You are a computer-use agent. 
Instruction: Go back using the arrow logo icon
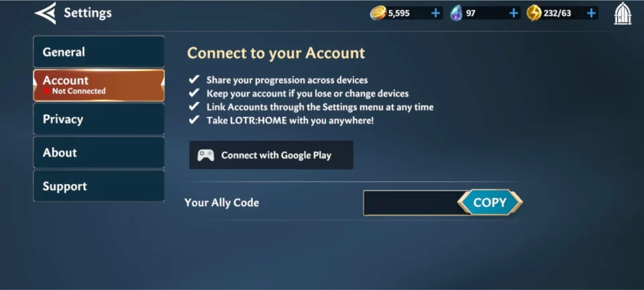pyautogui.click(x=45, y=13)
